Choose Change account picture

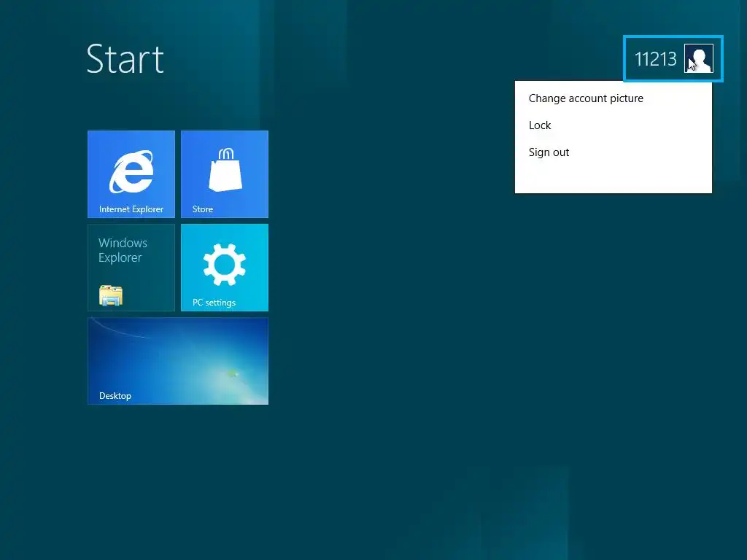(x=586, y=98)
